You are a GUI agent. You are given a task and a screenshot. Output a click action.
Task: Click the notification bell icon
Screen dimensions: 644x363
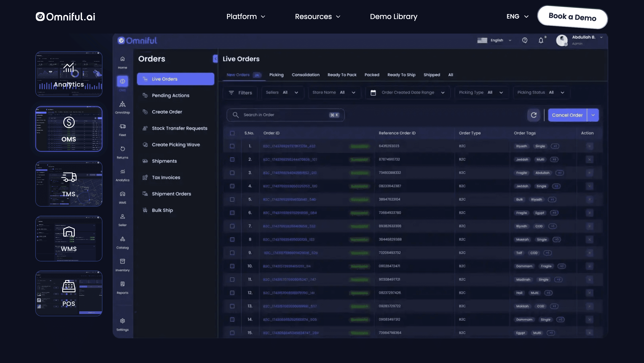541,40
